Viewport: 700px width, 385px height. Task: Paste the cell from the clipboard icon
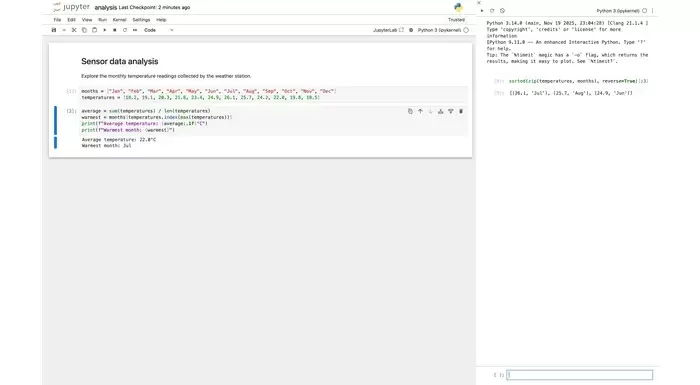coord(94,30)
